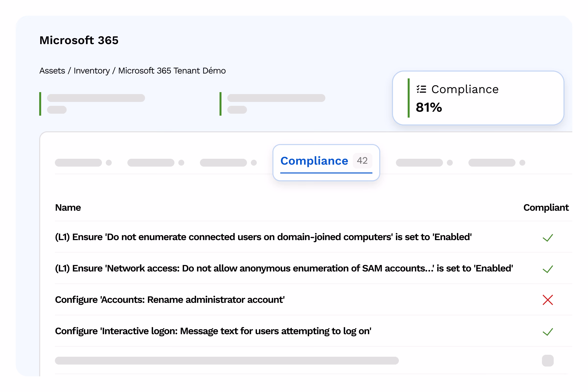Viewport: 588px width, 392px height.
Task: Click green check for 'Do not enumerate connected users'
Action: [548, 238]
